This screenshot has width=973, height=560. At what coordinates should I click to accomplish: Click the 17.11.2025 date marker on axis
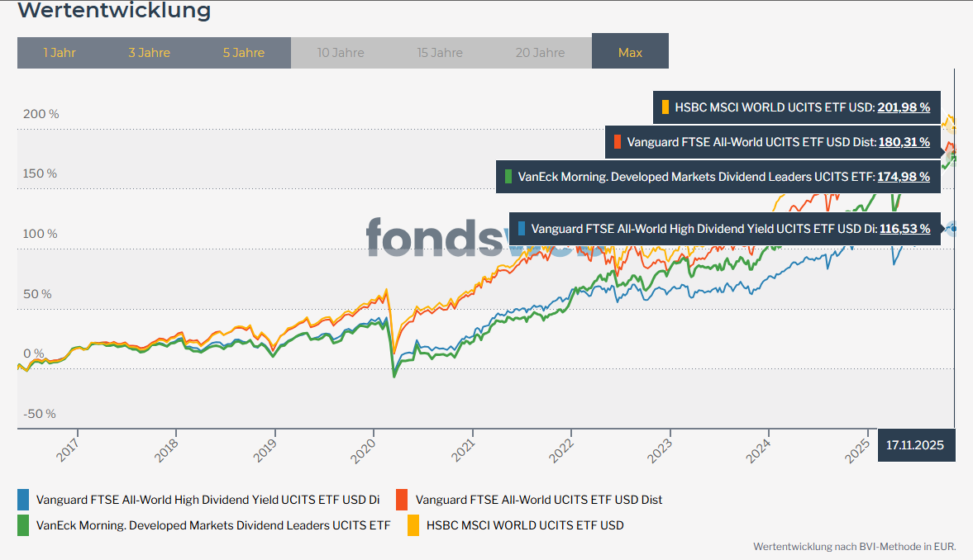tap(916, 444)
